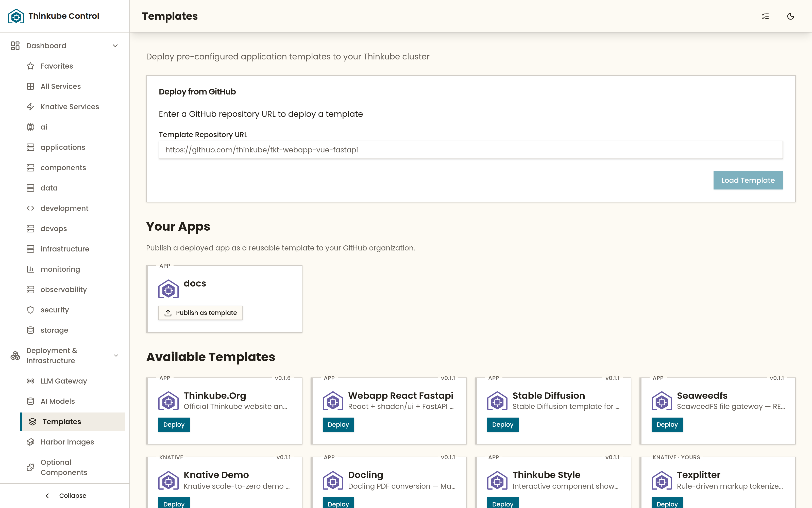Open the infrastructure category
The height and width of the screenshot is (508, 812).
tap(73, 249)
